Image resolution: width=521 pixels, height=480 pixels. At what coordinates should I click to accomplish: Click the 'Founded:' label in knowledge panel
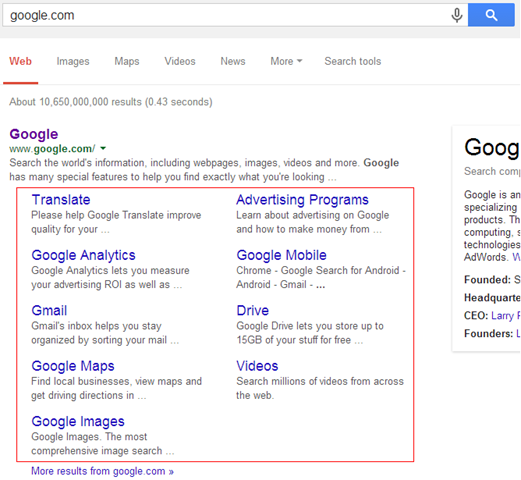click(x=487, y=279)
